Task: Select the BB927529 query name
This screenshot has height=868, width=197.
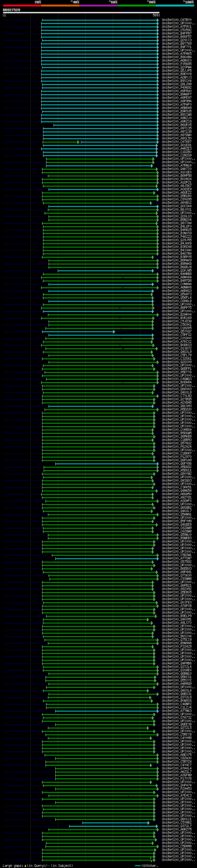Action: point(11,10)
